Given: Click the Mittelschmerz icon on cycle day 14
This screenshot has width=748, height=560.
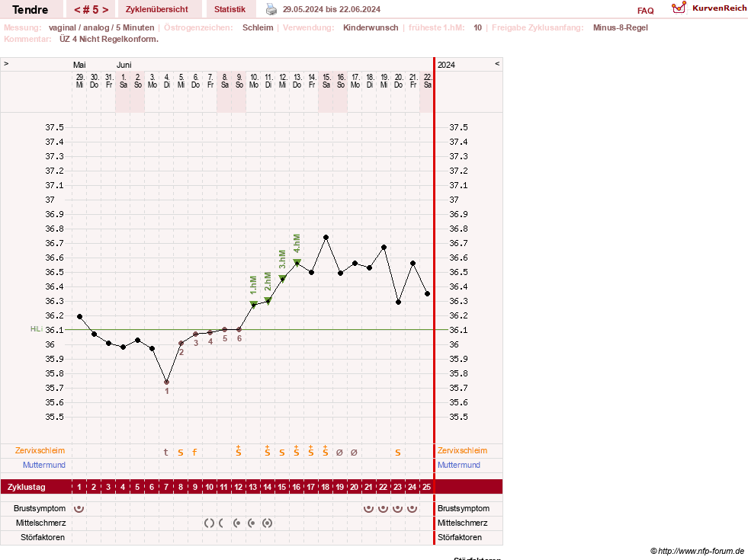Looking at the screenshot, I should (267, 523).
